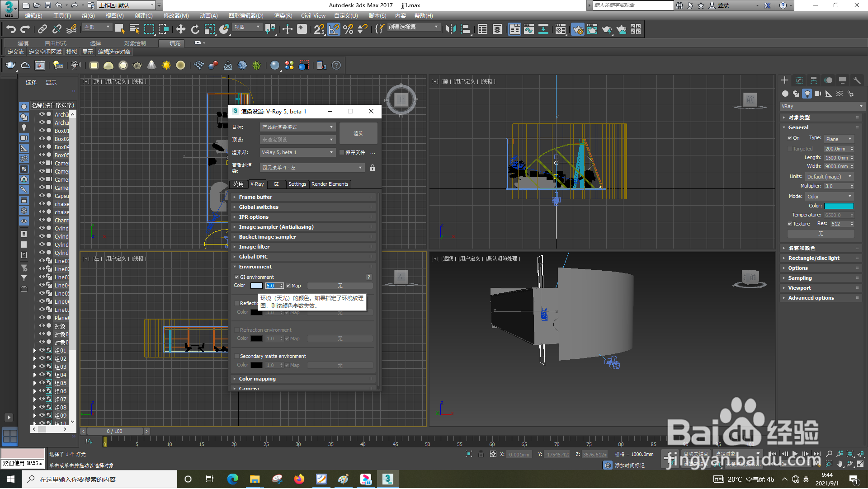Enable the Refraction environment checkbox
Viewport: 868px width, 489px height.
(236, 330)
